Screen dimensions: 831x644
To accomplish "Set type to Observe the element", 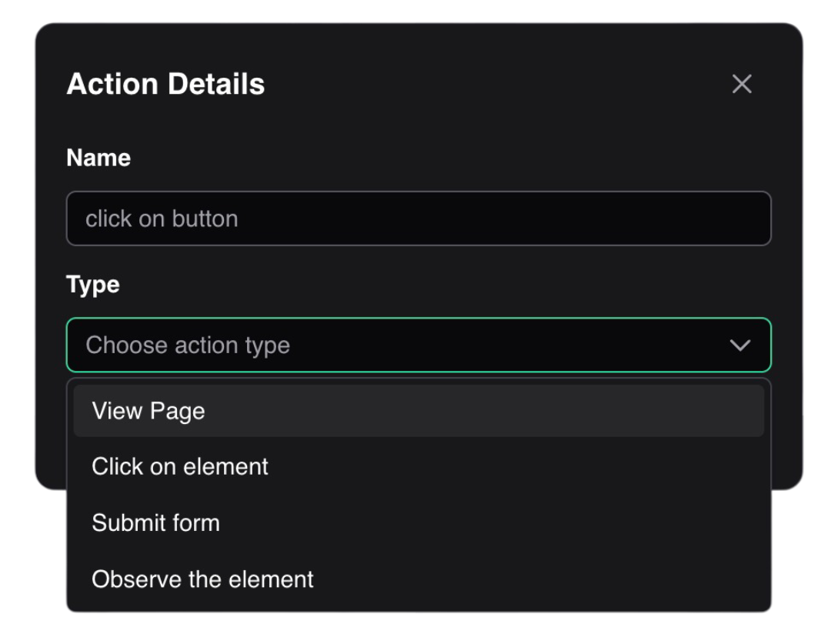I will 202,579.
